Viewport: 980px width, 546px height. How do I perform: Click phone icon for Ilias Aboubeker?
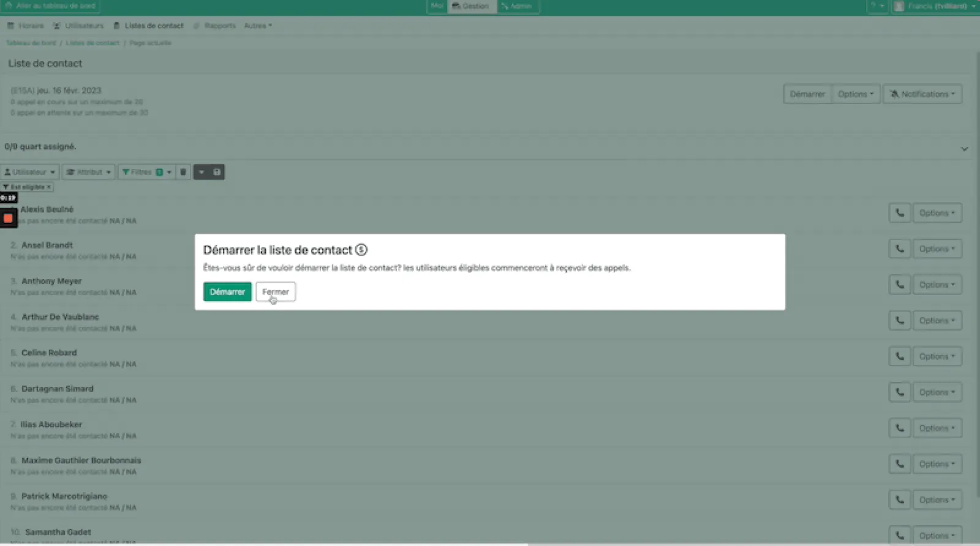900,428
